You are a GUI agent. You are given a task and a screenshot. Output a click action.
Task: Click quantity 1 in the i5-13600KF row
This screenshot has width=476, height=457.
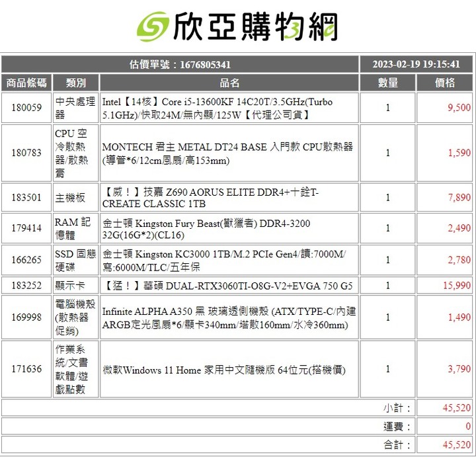pyautogui.click(x=387, y=108)
